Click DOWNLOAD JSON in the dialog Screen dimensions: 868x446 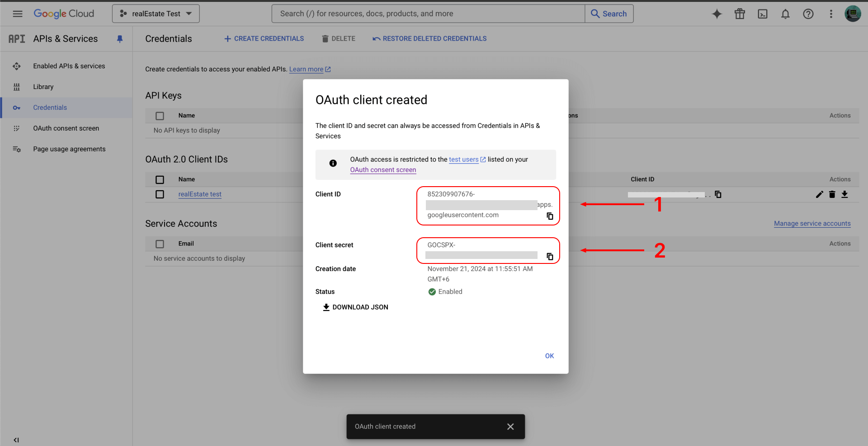tap(355, 307)
